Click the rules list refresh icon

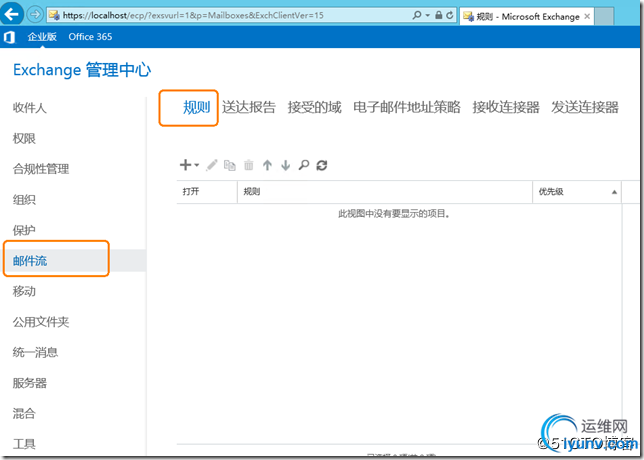click(x=322, y=165)
